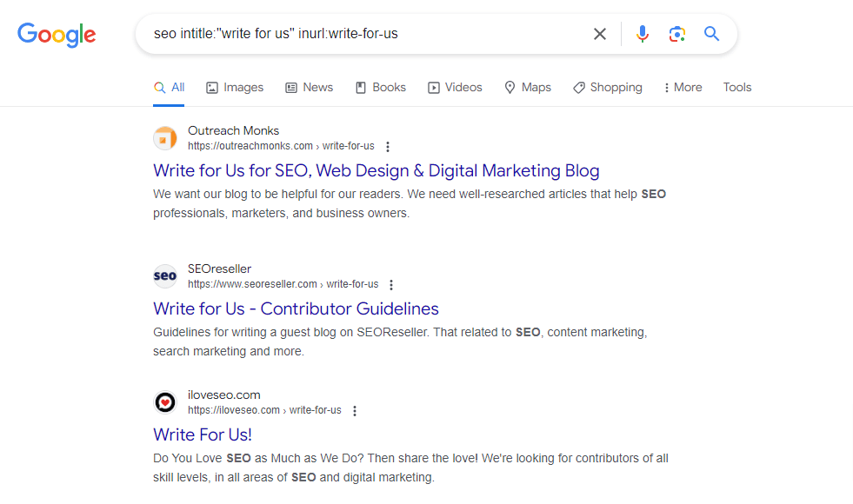The width and height of the screenshot is (853, 504).
Task: Click the Google logo
Action: (x=57, y=35)
